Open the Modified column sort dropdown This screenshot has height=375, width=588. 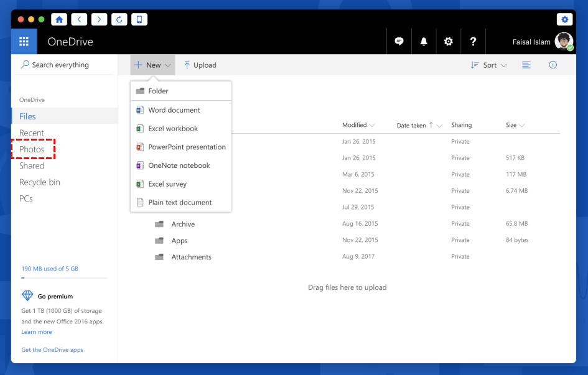click(358, 125)
